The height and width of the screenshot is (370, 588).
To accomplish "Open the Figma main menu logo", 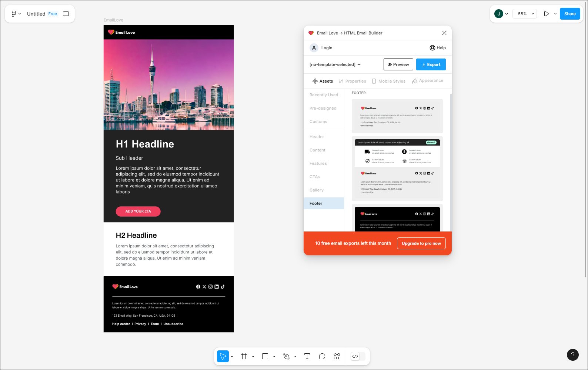I will 14,14.
